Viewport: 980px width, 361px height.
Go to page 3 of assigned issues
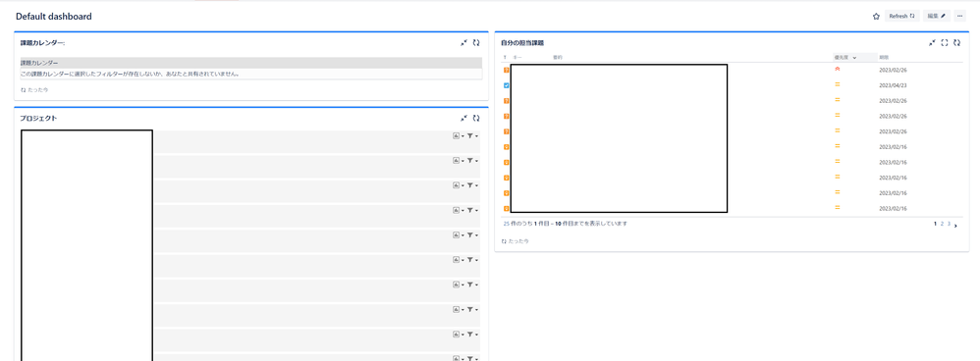pos(949,224)
